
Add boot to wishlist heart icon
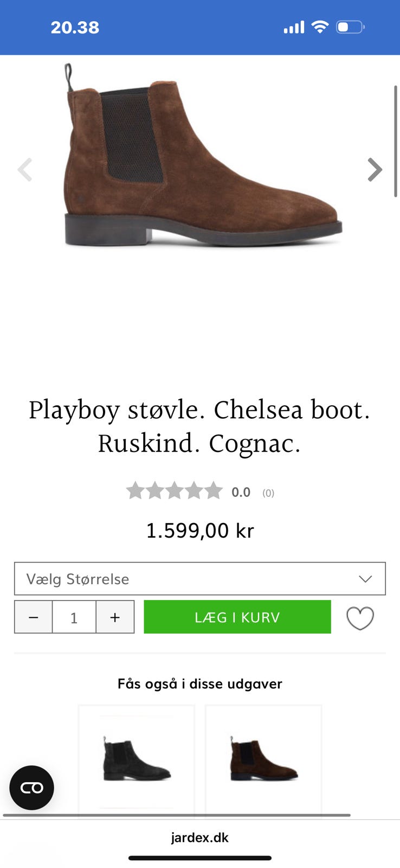click(x=360, y=617)
